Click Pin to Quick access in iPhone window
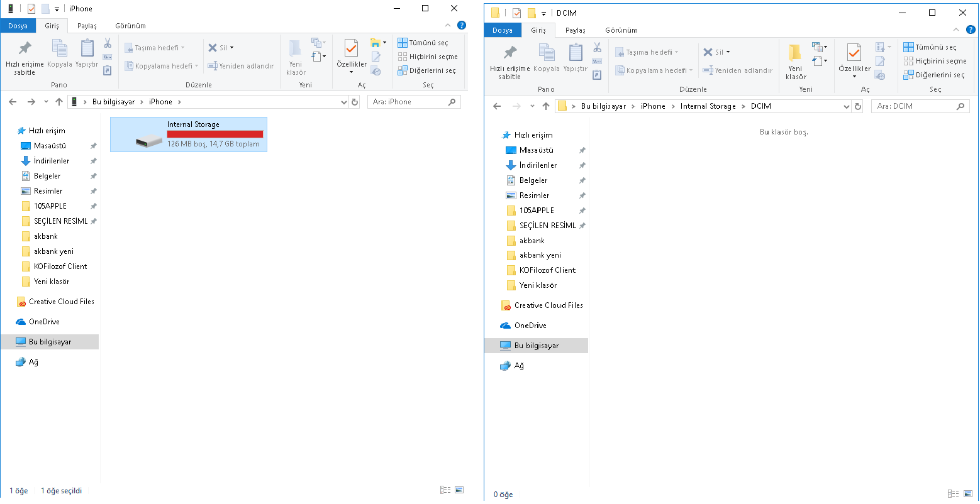Viewport: 980px width, 504px height. pos(25,57)
